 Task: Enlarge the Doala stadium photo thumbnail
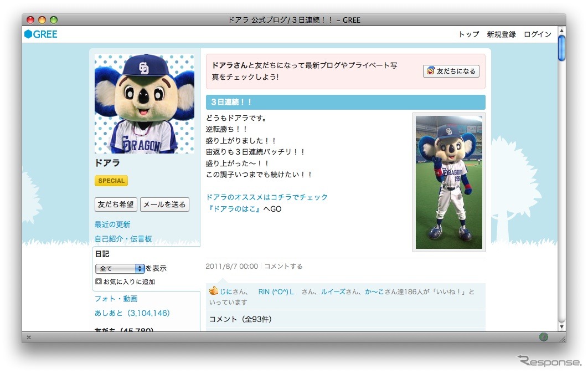[448, 182]
